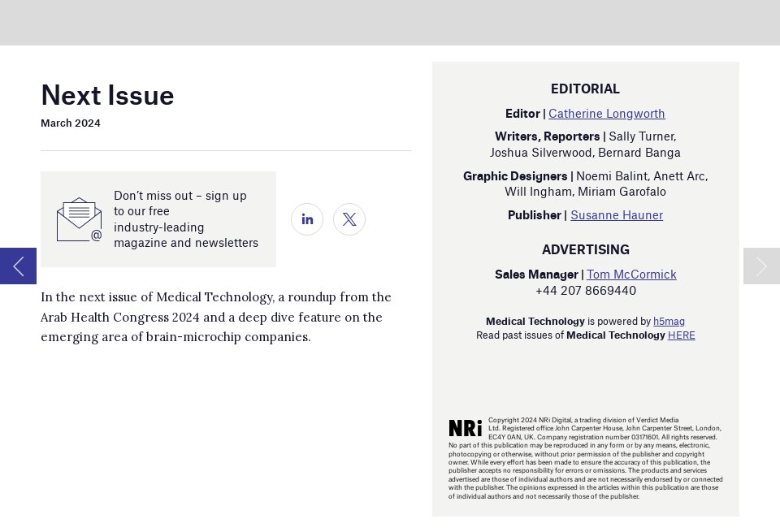Click the envelope newsletter icon
780x532 pixels.
coord(79,219)
